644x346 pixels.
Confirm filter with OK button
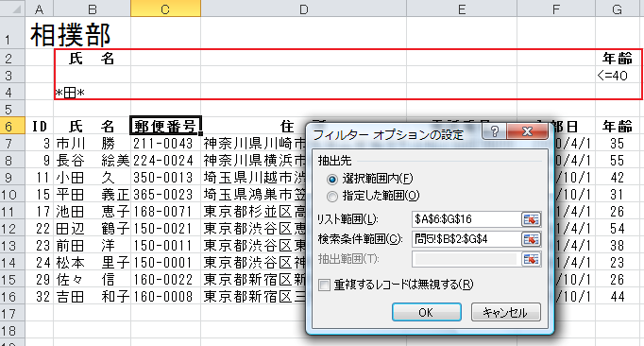tap(426, 313)
